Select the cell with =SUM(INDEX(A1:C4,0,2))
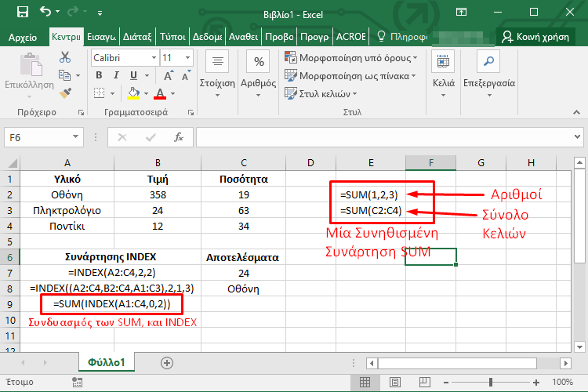The width and height of the screenshot is (588, 392). coord(112,304)
